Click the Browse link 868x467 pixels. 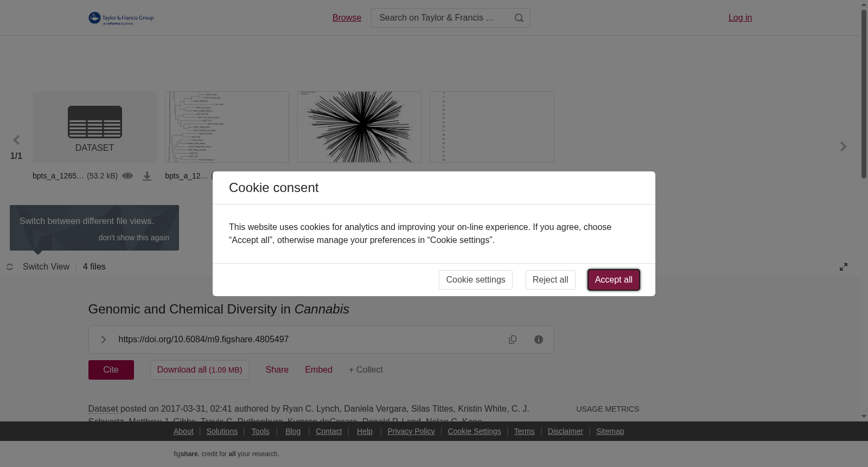(347, 18)
